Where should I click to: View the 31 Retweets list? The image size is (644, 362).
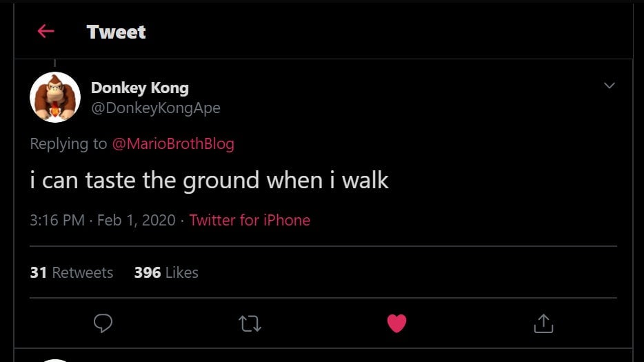[x=72, y=272]
